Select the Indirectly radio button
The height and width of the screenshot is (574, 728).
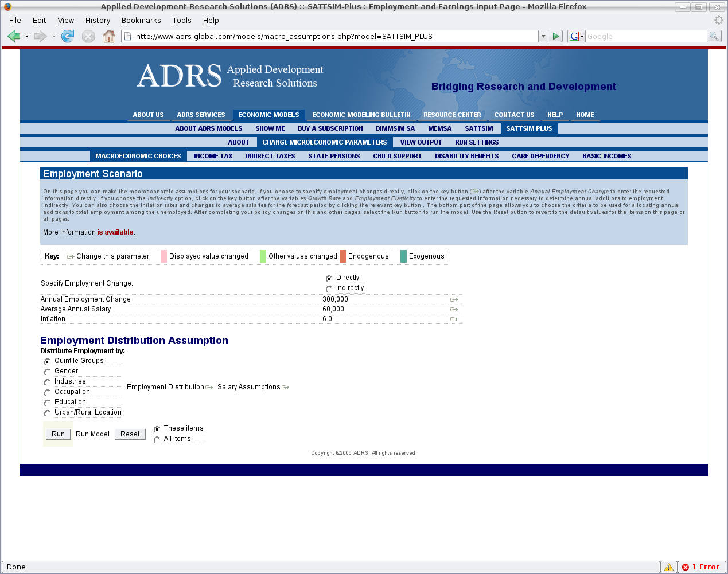click(329, 288)
